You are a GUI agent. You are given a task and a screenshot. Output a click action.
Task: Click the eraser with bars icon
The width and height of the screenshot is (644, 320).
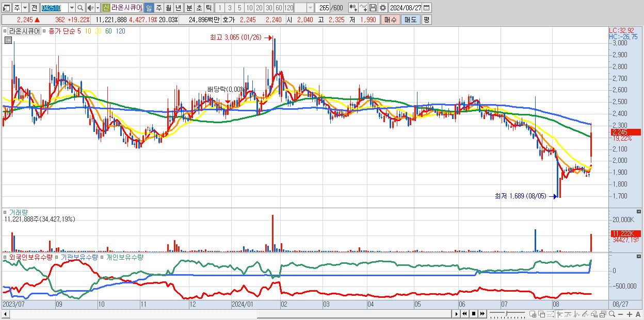pos(594,314)
